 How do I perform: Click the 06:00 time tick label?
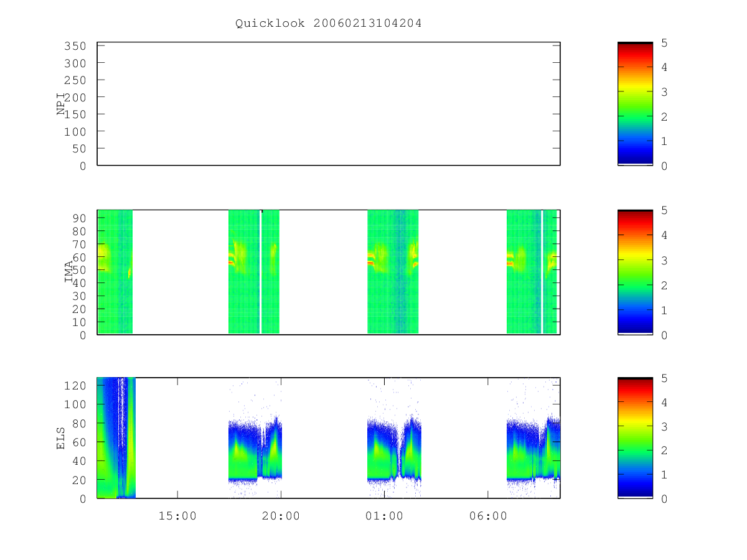coord(487,516)
